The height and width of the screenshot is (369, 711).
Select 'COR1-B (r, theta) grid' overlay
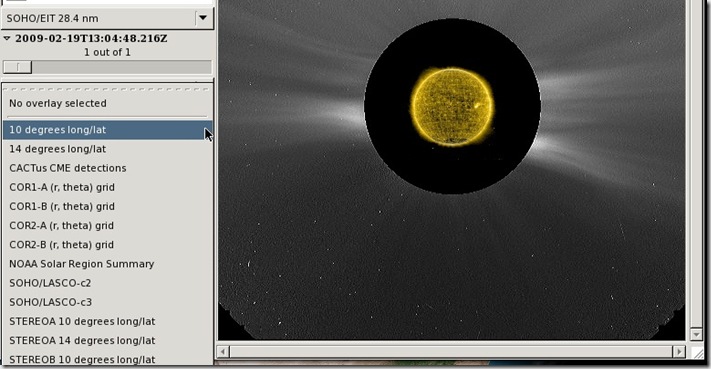[x=107, y=206]
